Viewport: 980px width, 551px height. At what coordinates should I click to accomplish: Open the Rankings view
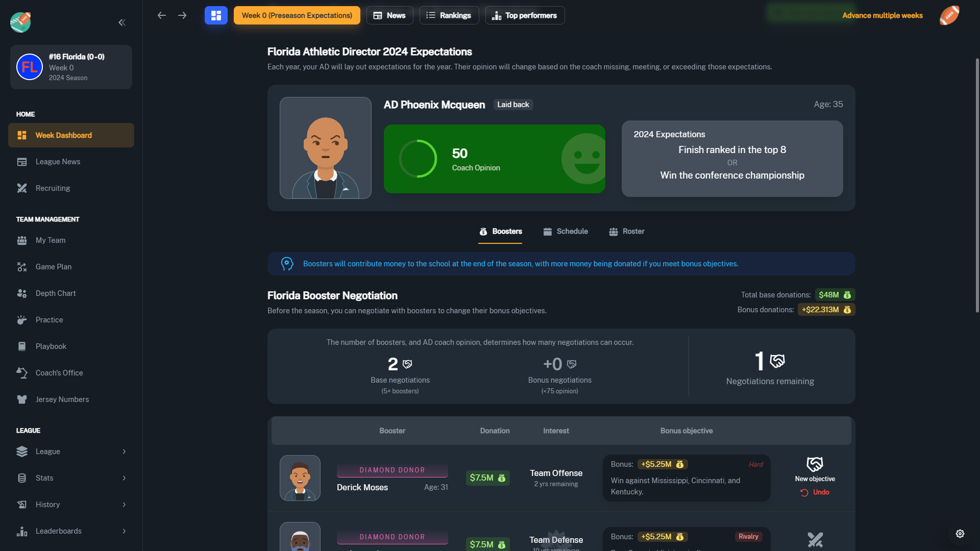coord(449,15)
